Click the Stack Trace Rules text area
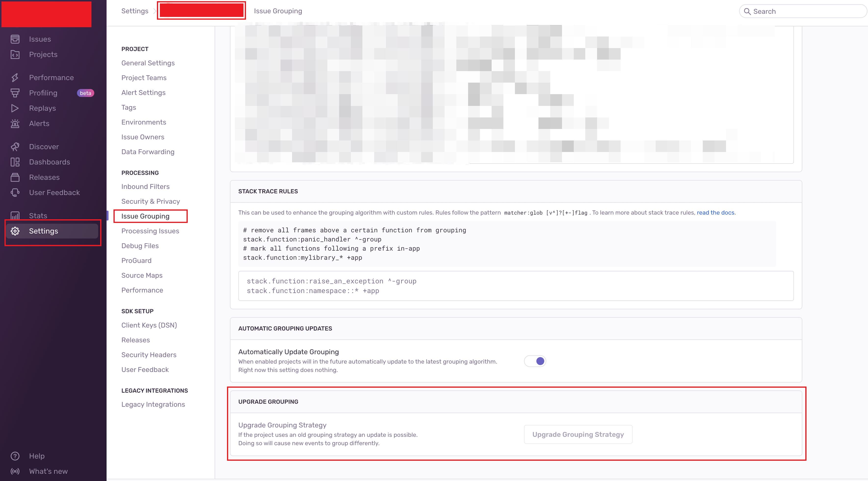 point(516,286)
